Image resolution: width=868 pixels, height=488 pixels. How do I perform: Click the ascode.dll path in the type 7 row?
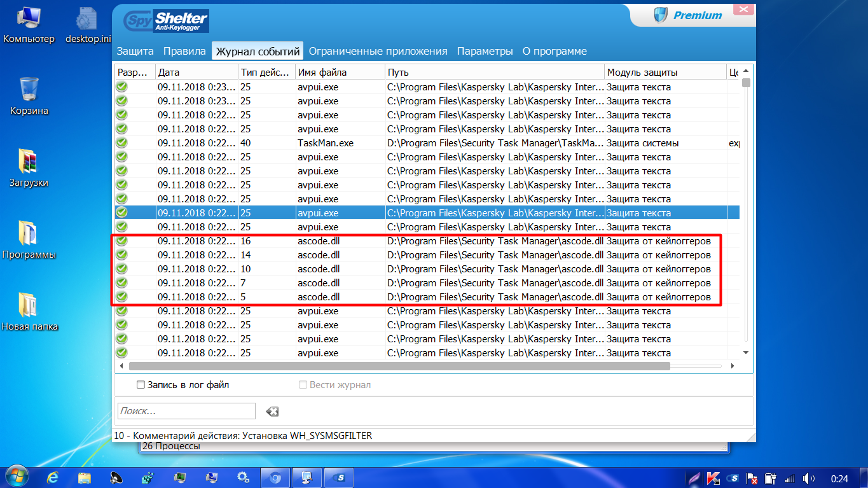pyautogui.click(x=495, y=283)
